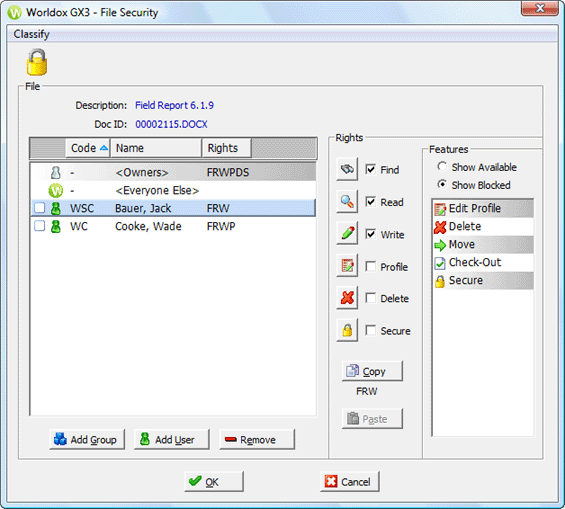Click the Secure rights padlock icon button
This screenshot has width=565, height=509.
[347, 330]
